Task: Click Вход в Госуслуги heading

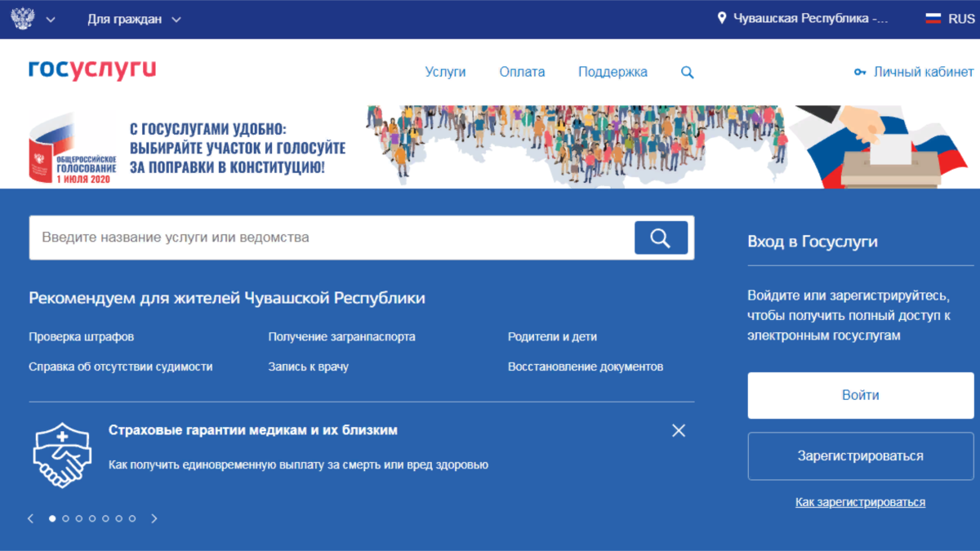Action: tap(813, 242)
